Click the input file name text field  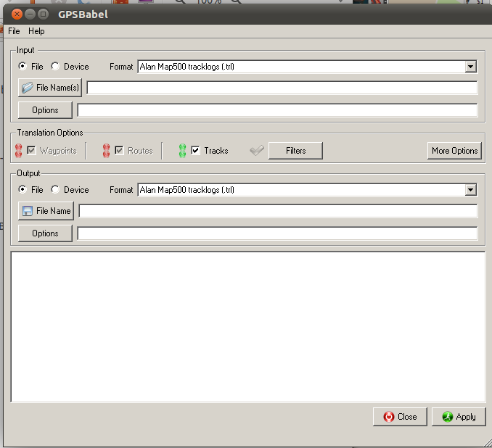click(x=282, y=88)
